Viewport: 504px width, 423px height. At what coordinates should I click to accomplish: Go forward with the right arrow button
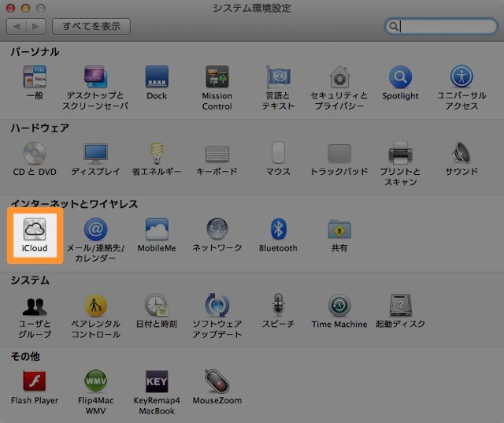(x=35, y=26)
